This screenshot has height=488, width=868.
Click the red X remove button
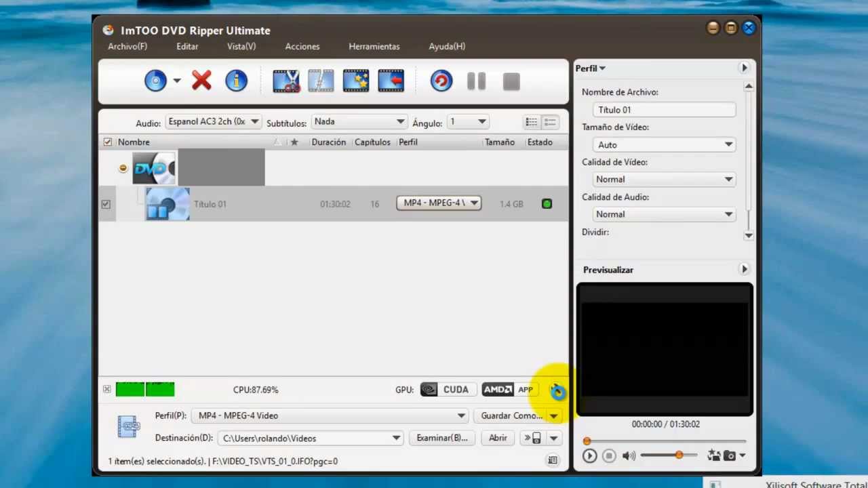coord(201,81)
